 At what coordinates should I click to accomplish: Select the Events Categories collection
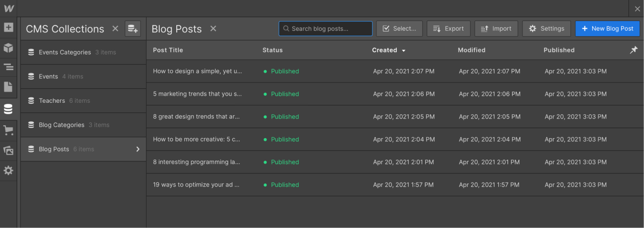click(83, 52)
